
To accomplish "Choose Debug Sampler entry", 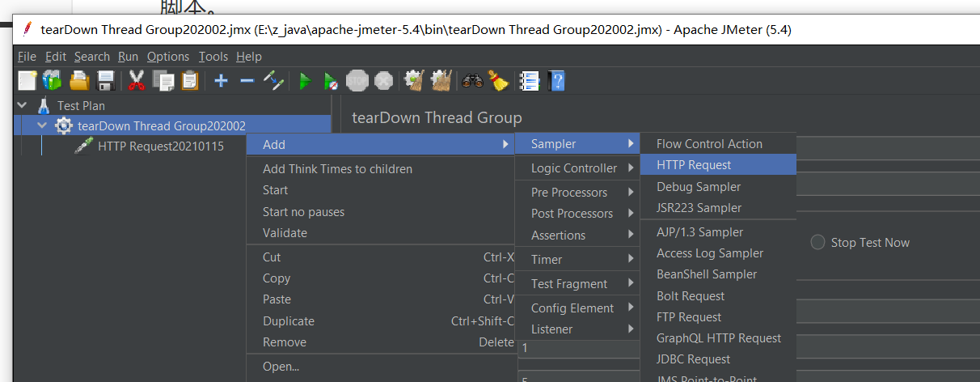I will (718, 186).
